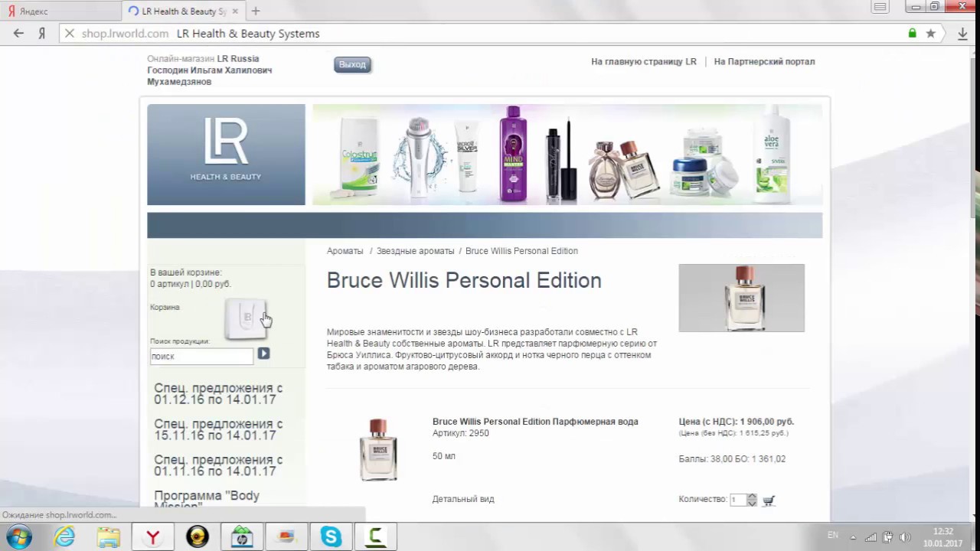The image size is (980, 551).
Task: Switch to Yandex Browser on the taskbar
Action: click(x=153, y=536)
